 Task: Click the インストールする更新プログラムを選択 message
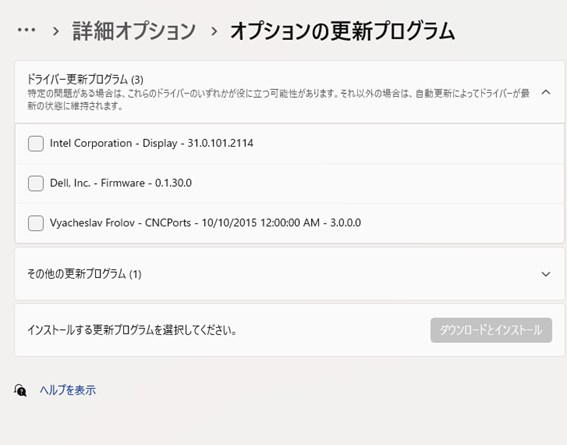(132, 330)
